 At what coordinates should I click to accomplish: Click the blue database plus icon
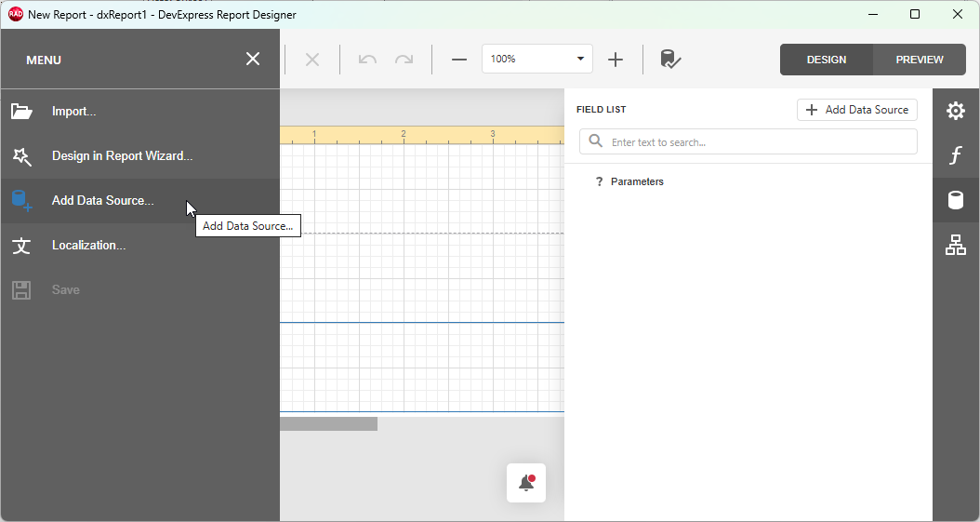pyautogui.click(x=21, y=201)
